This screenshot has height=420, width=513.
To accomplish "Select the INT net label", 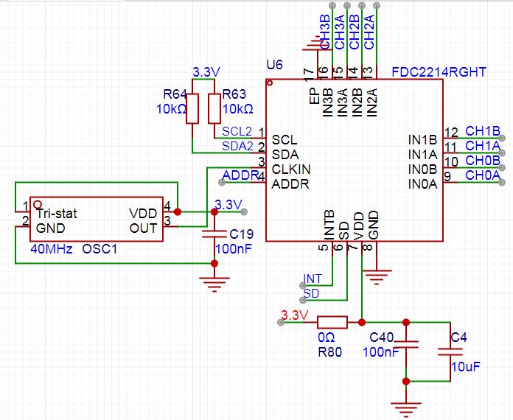I will tap(313, 279).
